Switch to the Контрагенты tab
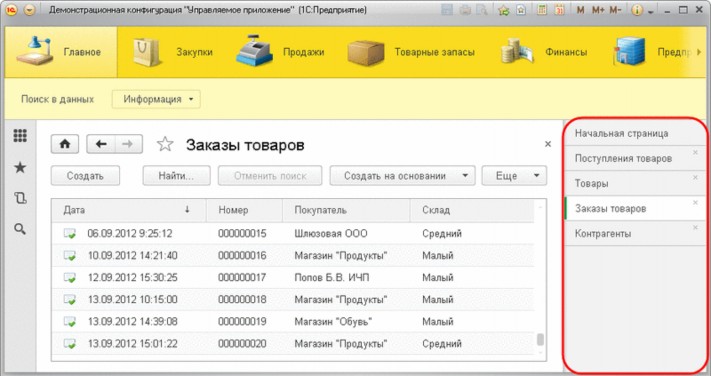This screenshot has height=376, width=711. [x=635, y=234]
